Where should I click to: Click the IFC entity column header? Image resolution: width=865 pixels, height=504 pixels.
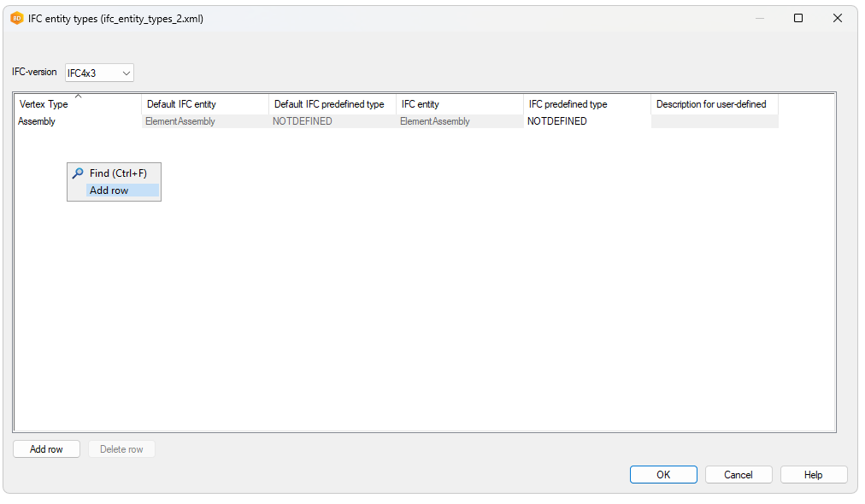[421, 104]
